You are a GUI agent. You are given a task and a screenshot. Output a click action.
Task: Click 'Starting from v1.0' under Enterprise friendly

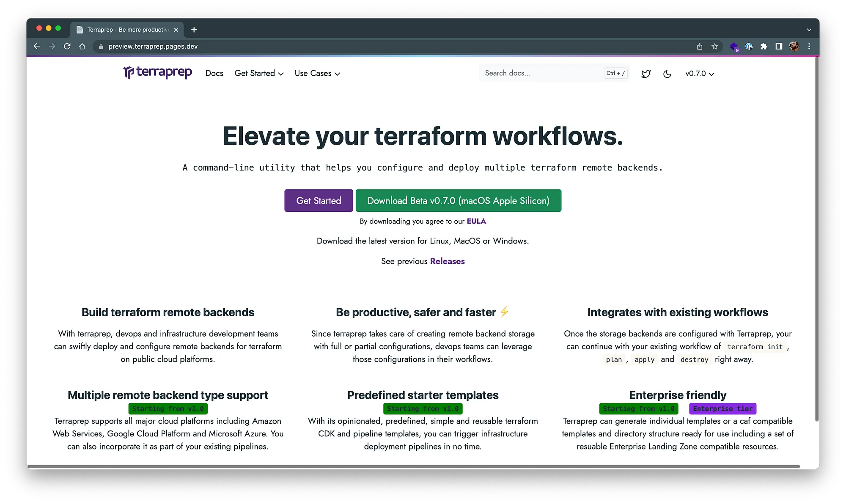coord(639,409)
